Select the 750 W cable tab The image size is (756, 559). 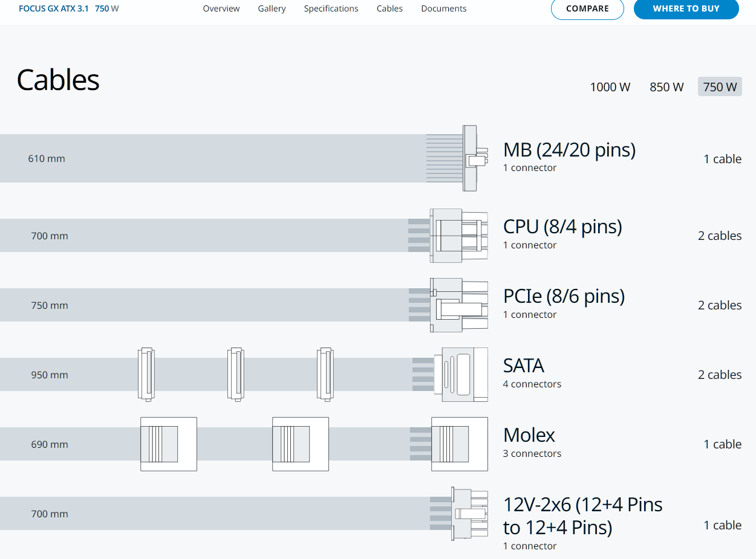[720, 87]
